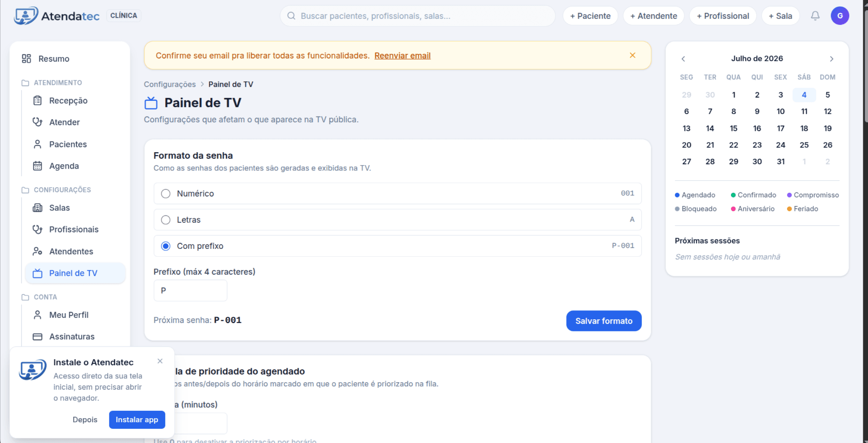Viewport: 868px width, 443px height.
Task: Click the Atendatec logo in header
Action: click(57, 16)
